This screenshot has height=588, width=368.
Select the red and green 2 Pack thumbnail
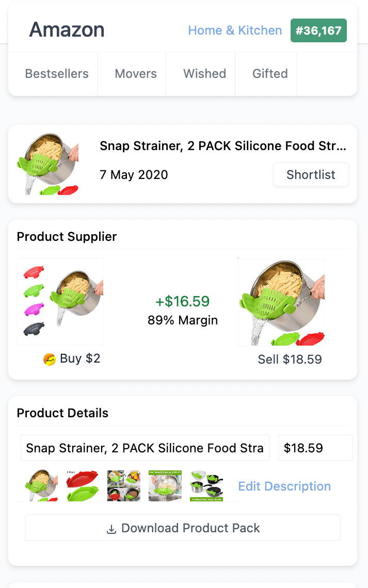(83, 485)
